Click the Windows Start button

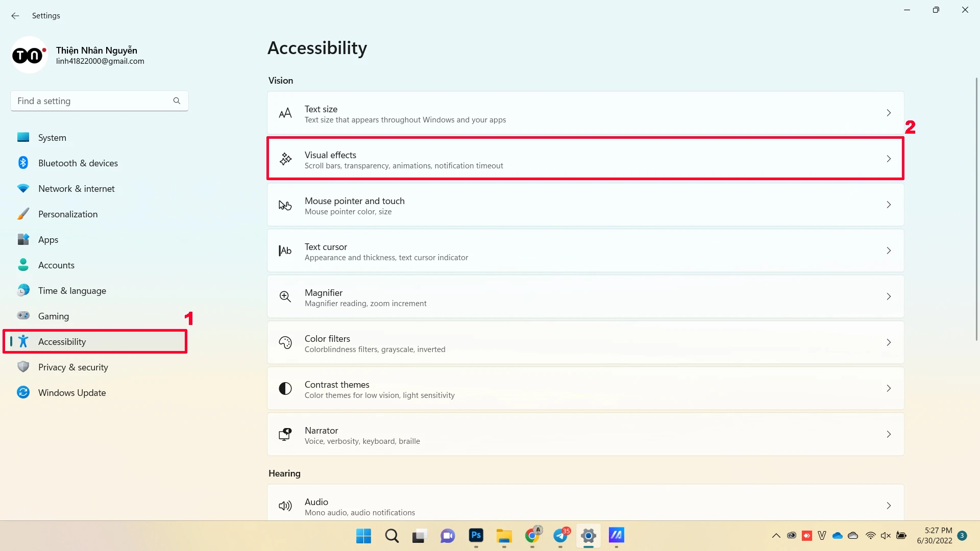coord(363,536)
